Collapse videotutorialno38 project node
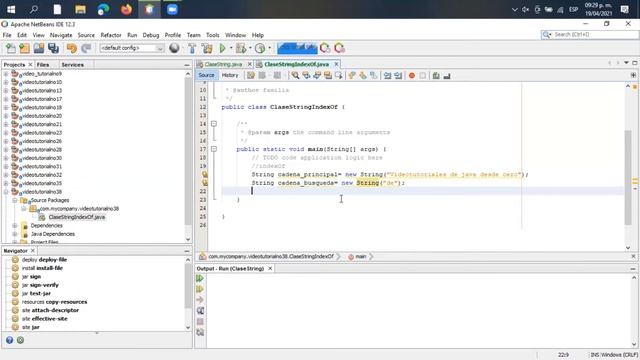The width and height of the screenshot is (640, 360). pyautogui.click(x=6, y=192)
